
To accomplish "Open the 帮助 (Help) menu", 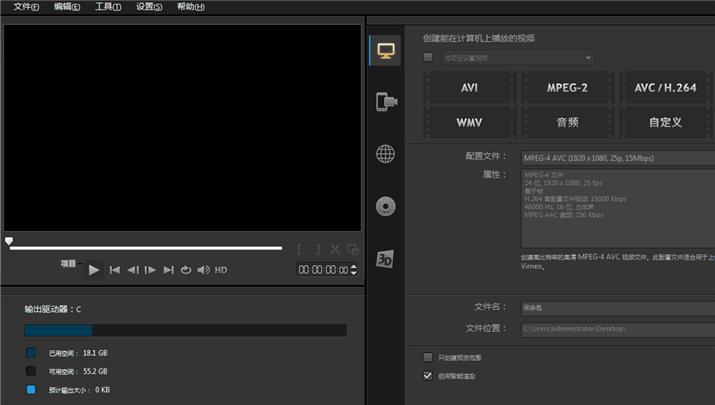I will coord(191,7).
